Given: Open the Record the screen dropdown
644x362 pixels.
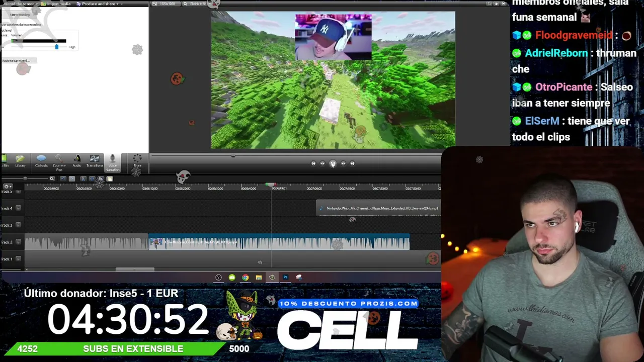Looking at the screenshot, I should click(20, 4).
